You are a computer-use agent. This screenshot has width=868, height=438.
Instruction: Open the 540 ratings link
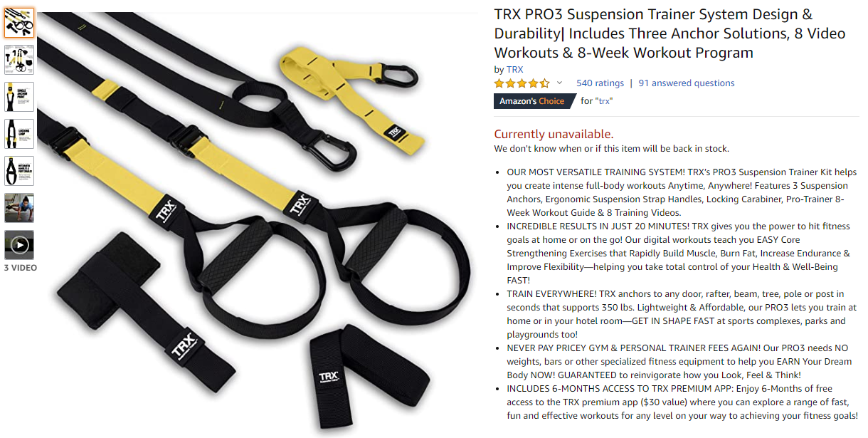coord(600,83)
